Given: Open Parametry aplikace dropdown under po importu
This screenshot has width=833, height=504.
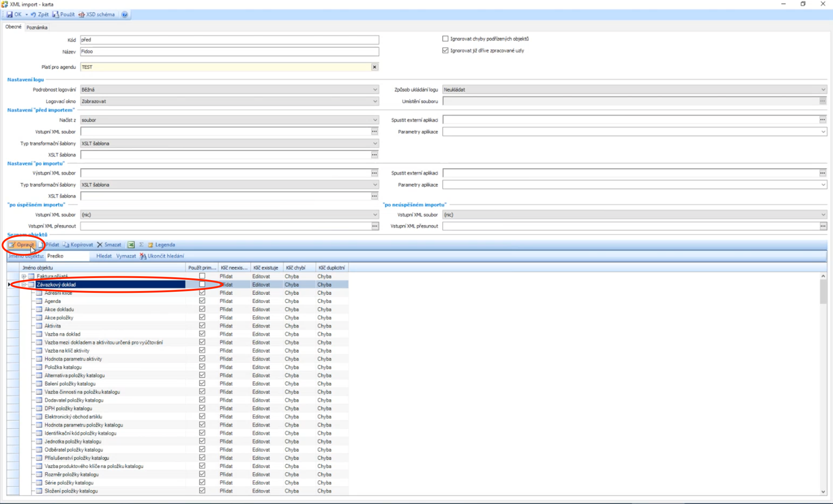Looking at the screenshot, I should (x=823, y=185).
